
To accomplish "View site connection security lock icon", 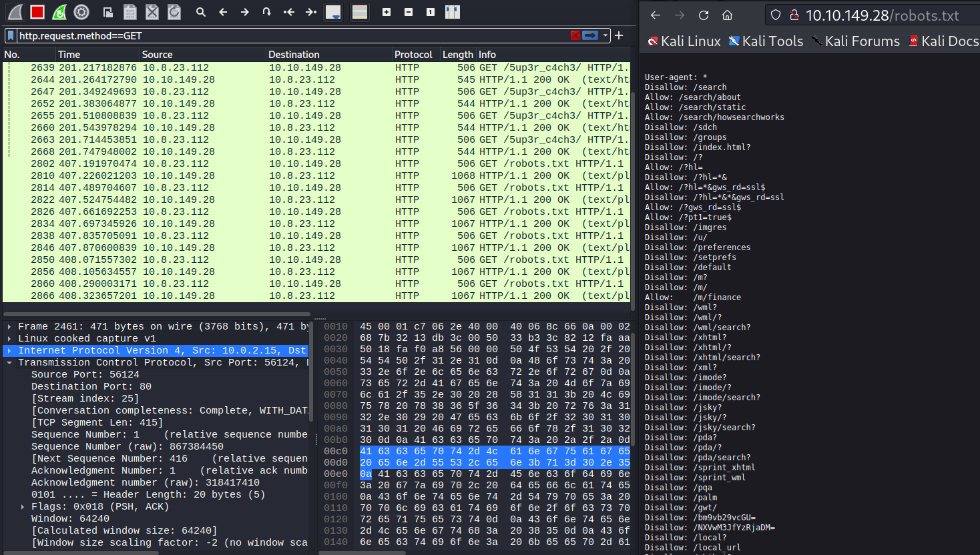I will coord(794,15).
